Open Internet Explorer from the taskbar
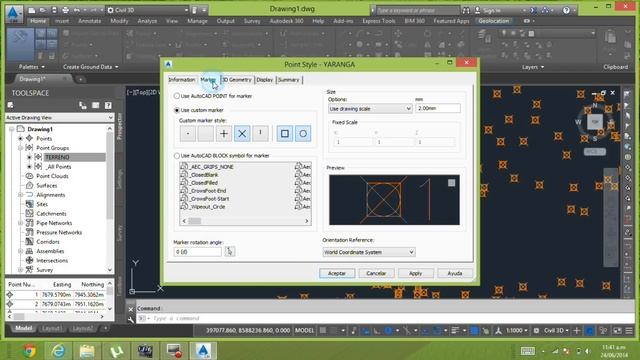Viewport: 640px width, 360px height. tap(58, 351)
